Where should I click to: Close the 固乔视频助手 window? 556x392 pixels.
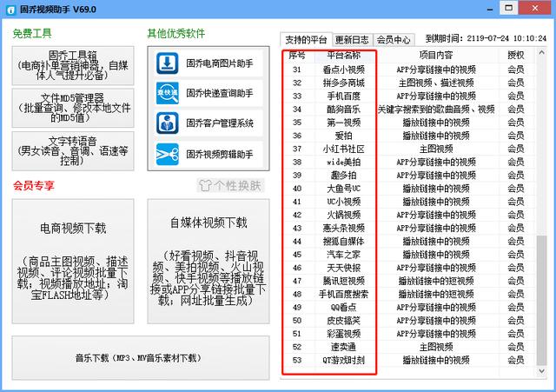pos(535,8)
